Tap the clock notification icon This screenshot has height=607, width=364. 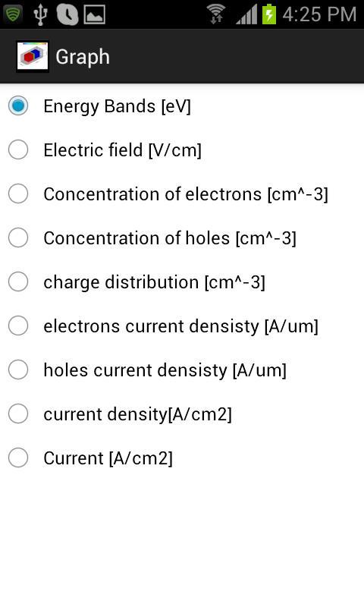coord(67,14)
